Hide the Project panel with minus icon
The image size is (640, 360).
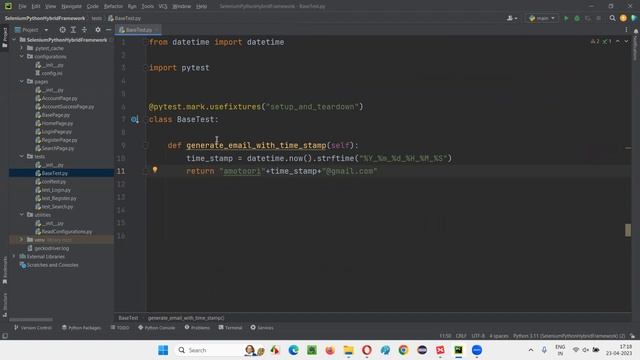108,30
